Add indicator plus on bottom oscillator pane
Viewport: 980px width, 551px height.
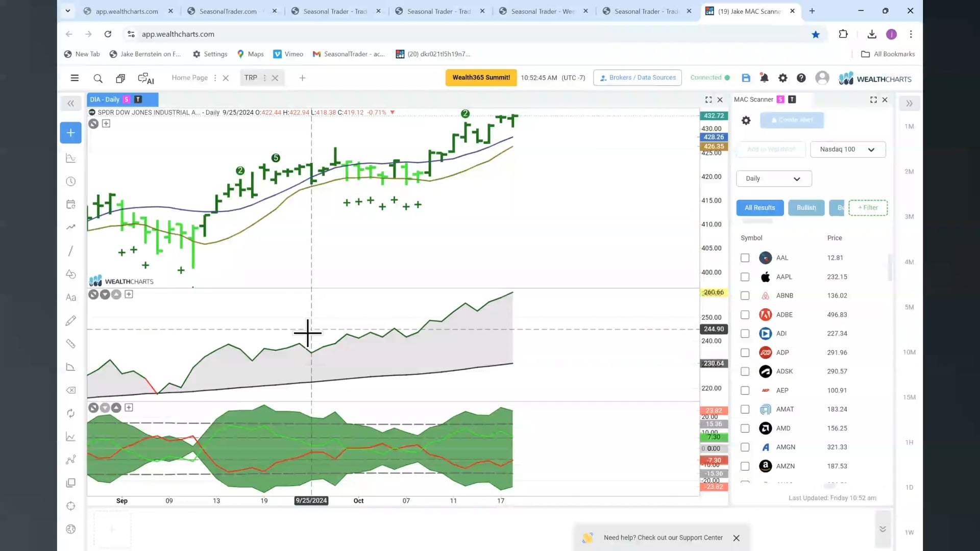[x=129, y=408]
